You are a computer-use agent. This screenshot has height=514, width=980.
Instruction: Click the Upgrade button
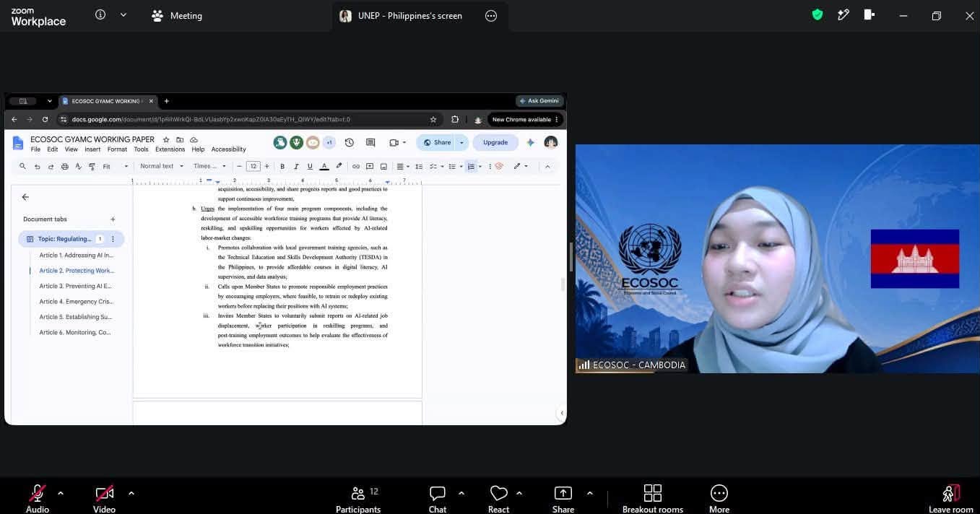[x=495, y=142]
